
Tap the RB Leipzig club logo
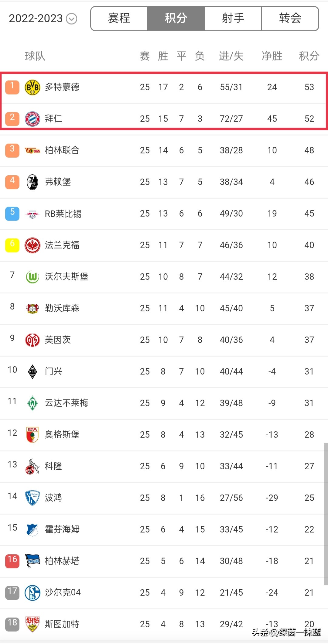click(32, 214)
